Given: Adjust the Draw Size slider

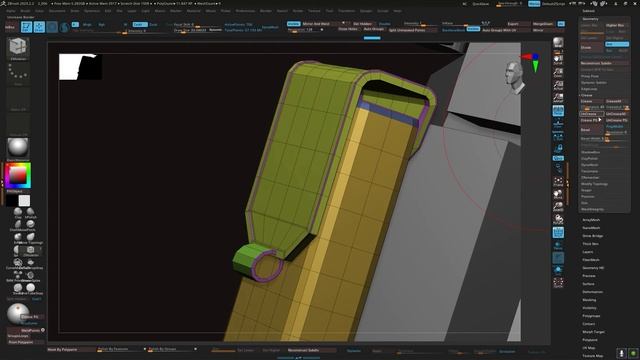Looking at the screenshot, I should [x=197, y=30].
